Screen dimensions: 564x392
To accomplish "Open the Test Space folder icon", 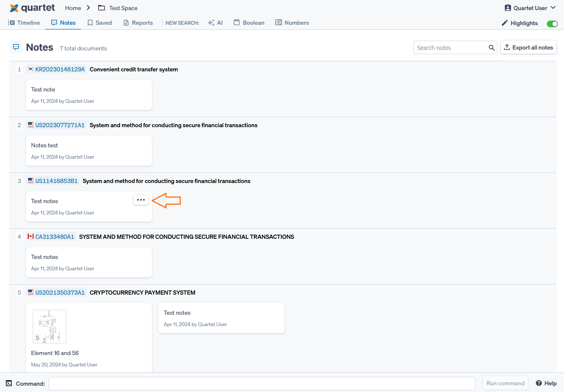I will pos(102,8).
